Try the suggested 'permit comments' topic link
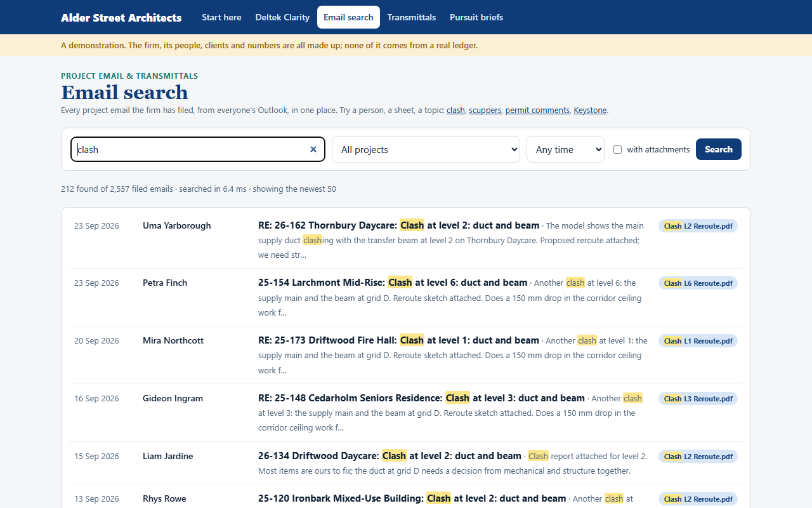The height and width of the screenshot is (508, 812). tap(537, 110)
